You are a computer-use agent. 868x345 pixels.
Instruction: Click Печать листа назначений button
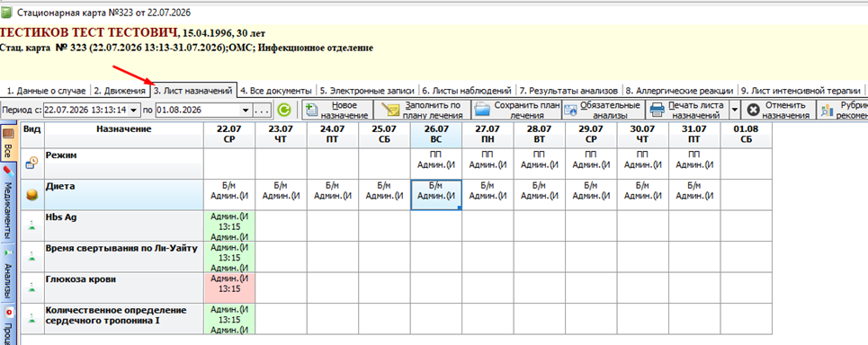point(687,110)
